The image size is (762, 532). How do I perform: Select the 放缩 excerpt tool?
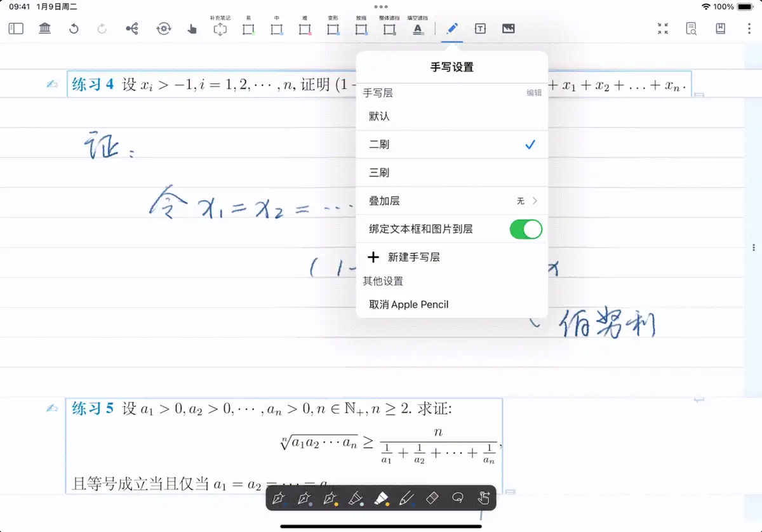(x=361, y=26)
